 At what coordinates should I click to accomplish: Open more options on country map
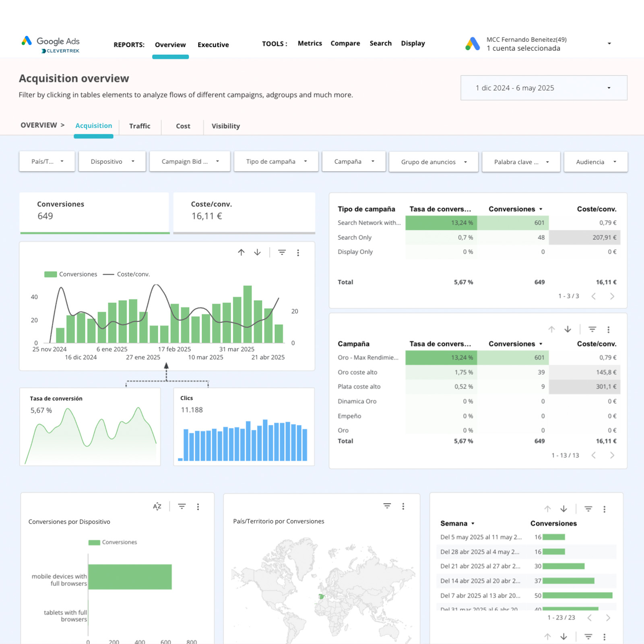(403, 506)
